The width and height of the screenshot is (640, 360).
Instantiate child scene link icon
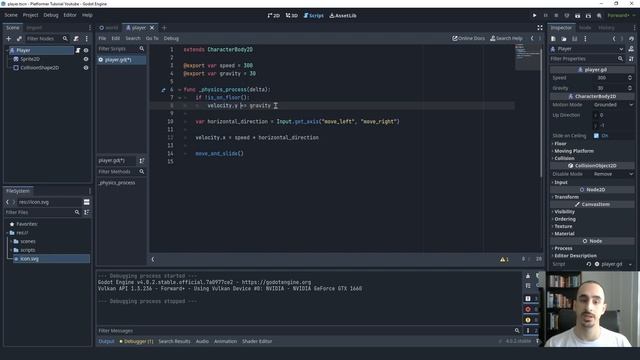click(19, 38)
